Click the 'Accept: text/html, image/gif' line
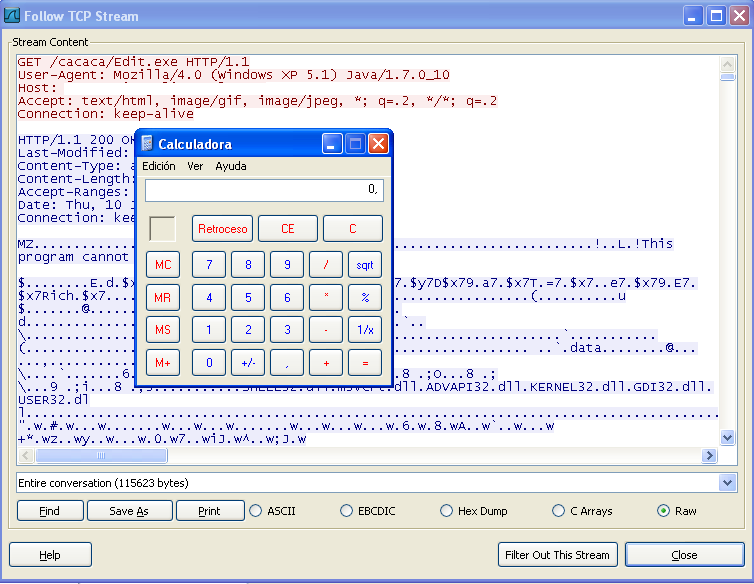 click(257, 101)
